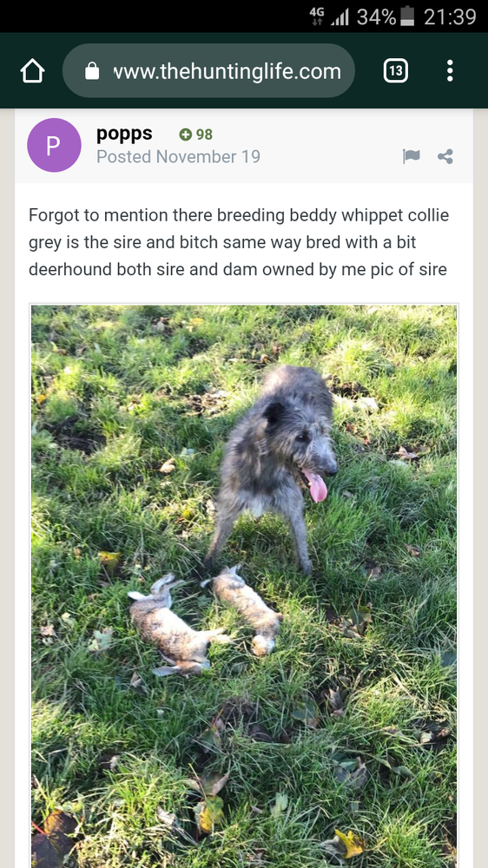Tap the 21:39 clock in status bar
Viewport: 488px width, 868px height.
point(450,16)
